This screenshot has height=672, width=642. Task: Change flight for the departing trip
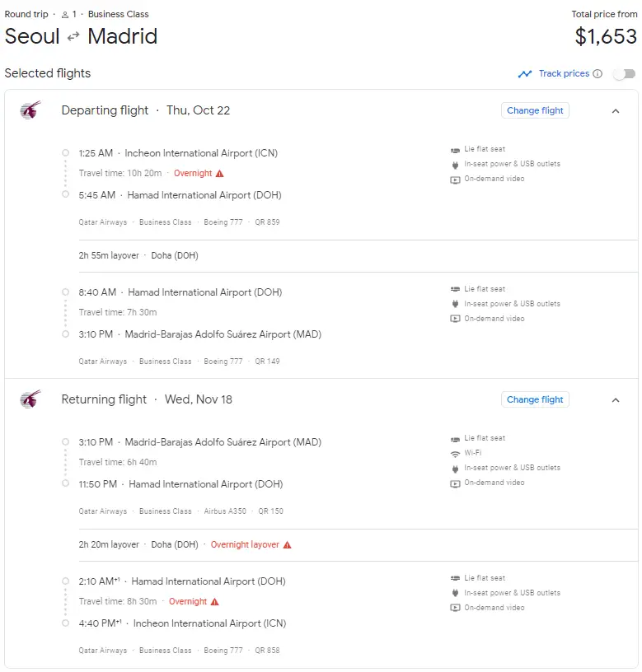click(x=535, y=110)
